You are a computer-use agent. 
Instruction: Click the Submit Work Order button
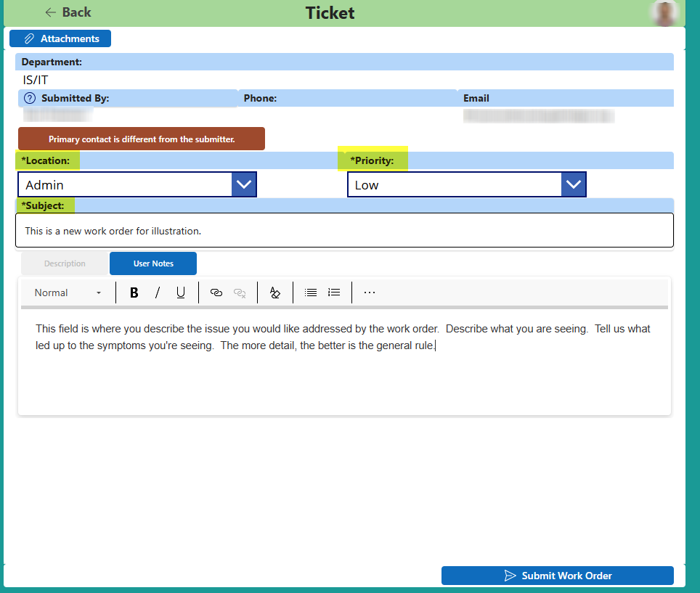tap(557, 576)
